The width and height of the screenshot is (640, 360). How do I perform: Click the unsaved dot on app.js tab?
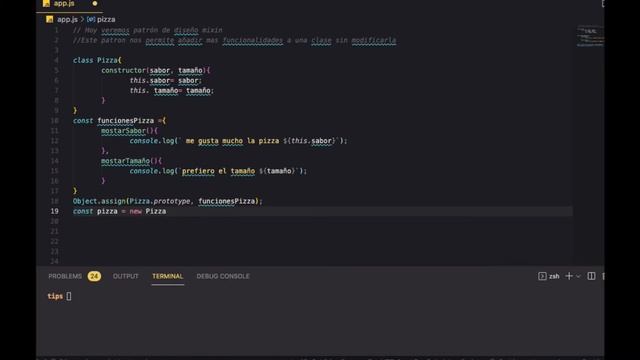coord(95,3)
